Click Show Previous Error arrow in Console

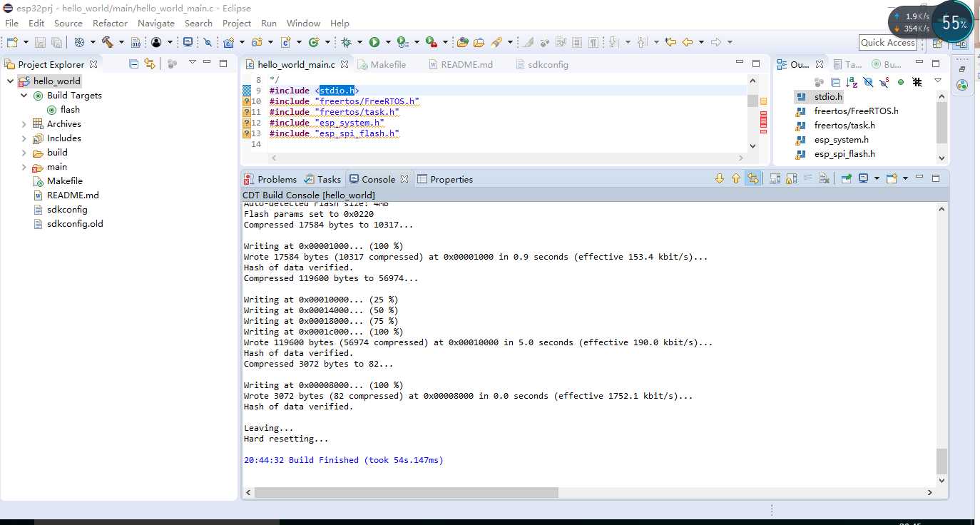(x=736, y=178)
